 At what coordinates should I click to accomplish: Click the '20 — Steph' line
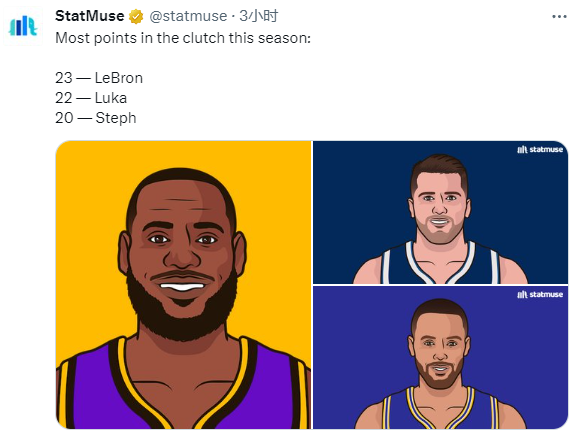[x=96, y=118]
